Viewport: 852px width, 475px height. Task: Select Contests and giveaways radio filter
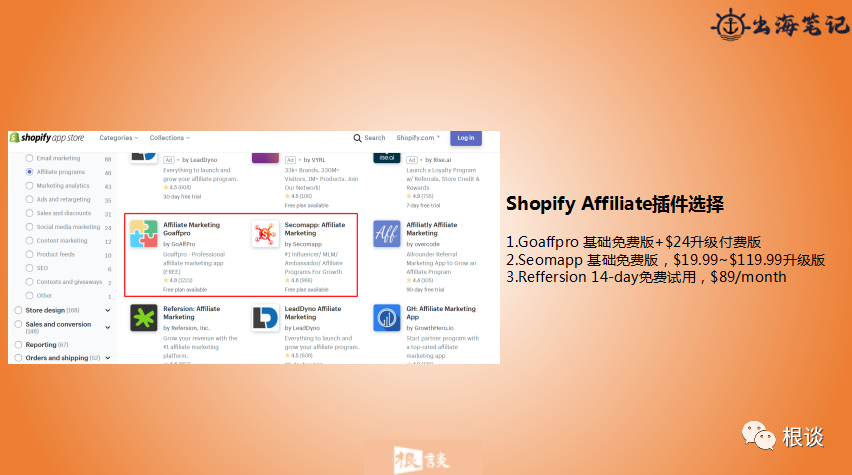point(29,282)
